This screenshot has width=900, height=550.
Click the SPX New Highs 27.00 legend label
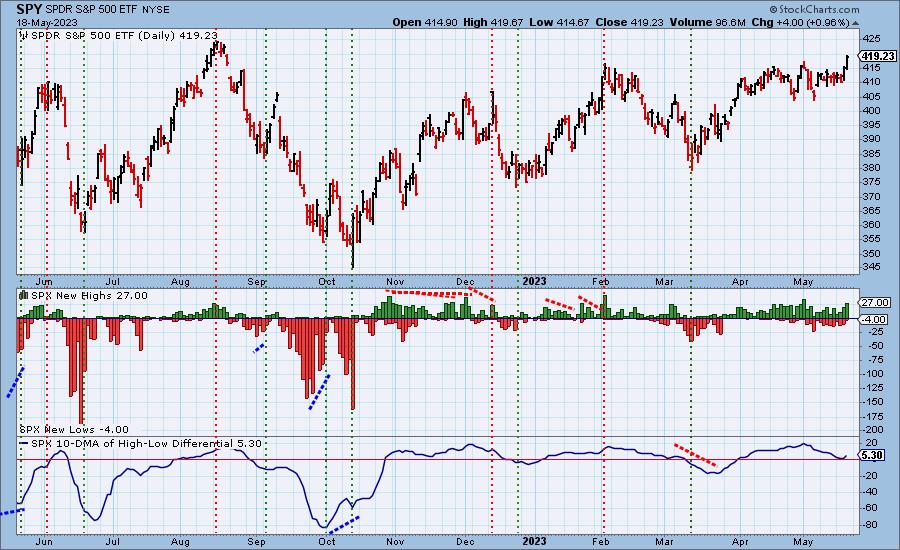89,296
